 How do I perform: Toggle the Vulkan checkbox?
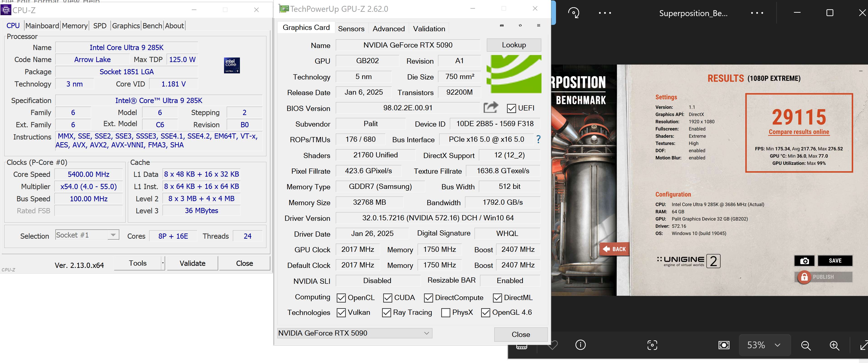point(341,313)
